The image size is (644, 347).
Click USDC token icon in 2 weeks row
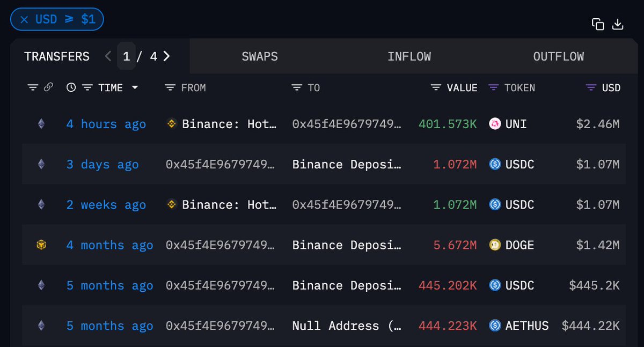coord(495,205)
